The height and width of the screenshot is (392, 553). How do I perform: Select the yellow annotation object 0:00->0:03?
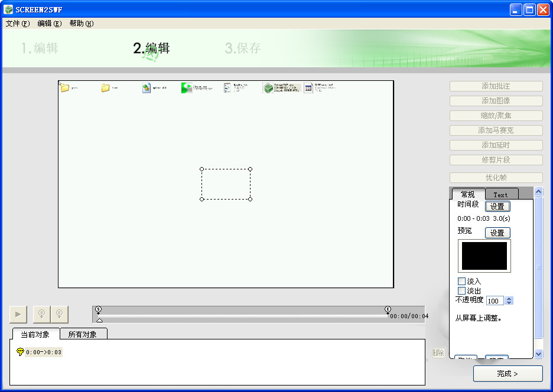coord(40,352)
